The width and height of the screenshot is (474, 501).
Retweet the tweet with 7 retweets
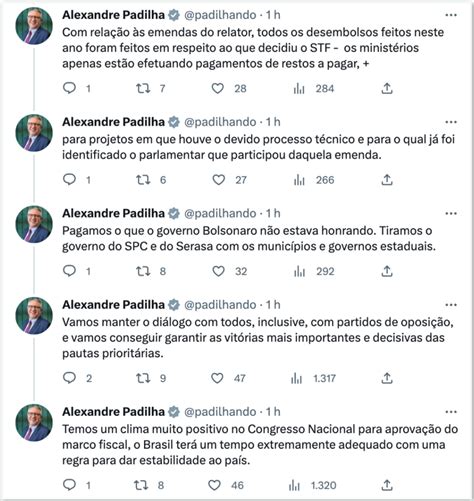pyautogui.click(x=143, y=88)
